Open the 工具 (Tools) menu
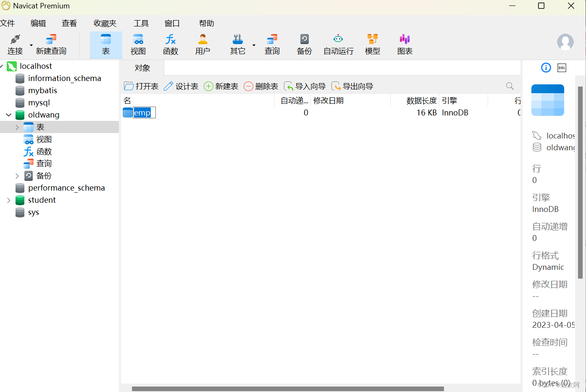The height and width of the screenshot is (392, 586). tap(141, 23)
